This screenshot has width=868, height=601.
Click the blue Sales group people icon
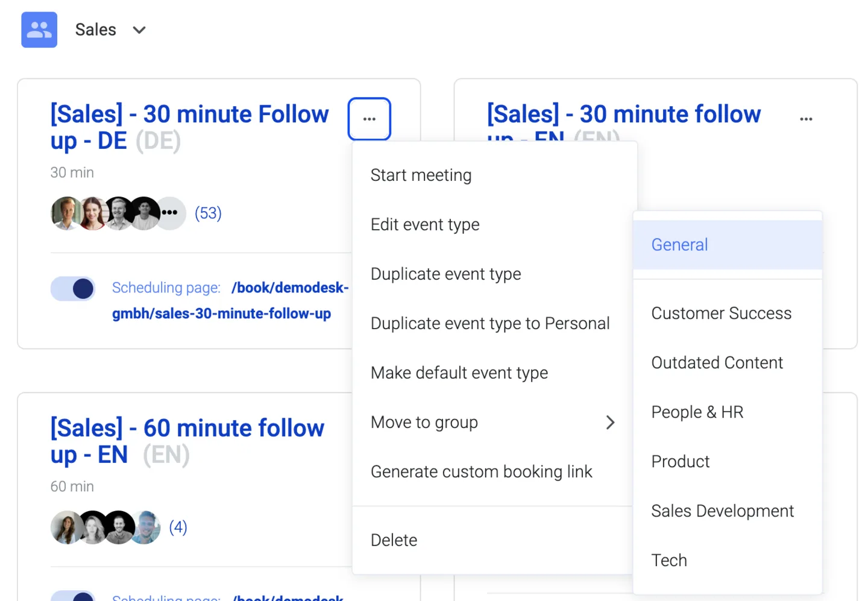pyautogui.click(x=39, y=30)
